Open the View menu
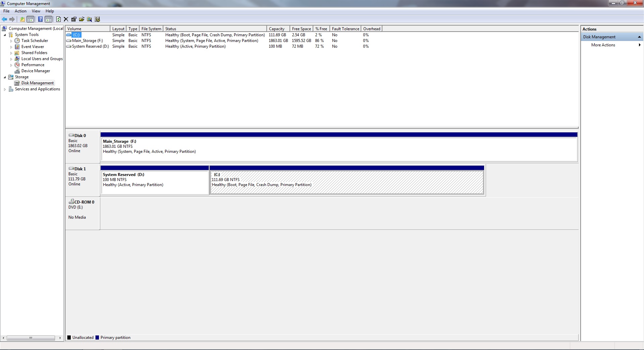 36,11
